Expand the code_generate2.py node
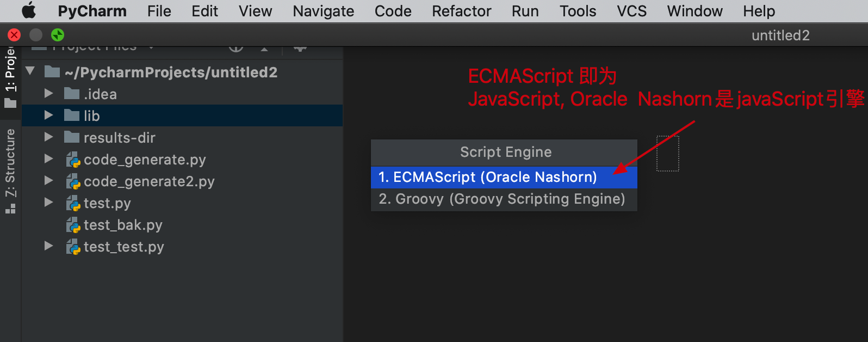The width and height of the screenshot is (868, 342). [48, 181]
